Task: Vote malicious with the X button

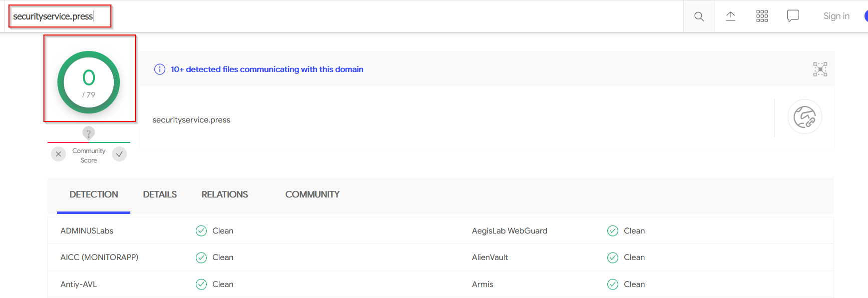Action: click(58, 154)
